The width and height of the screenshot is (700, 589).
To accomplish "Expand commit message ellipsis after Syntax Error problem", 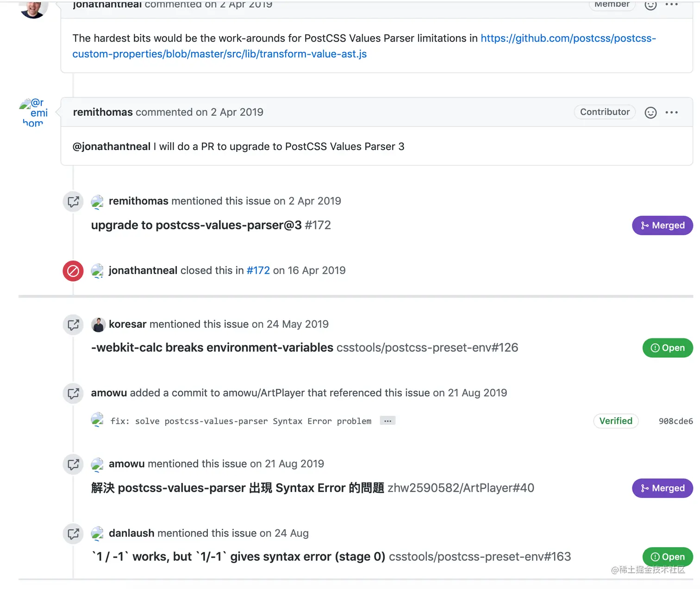I will (387, 421).
